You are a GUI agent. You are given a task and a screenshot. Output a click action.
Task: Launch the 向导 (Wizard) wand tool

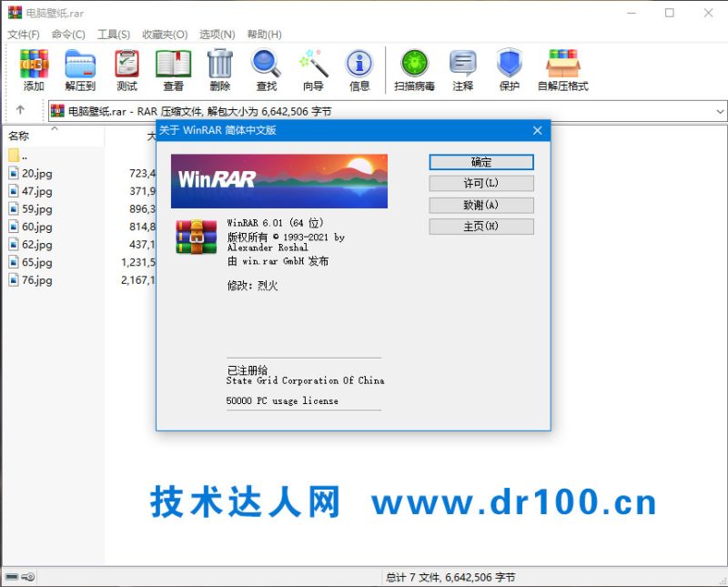(x=313, y=70)
